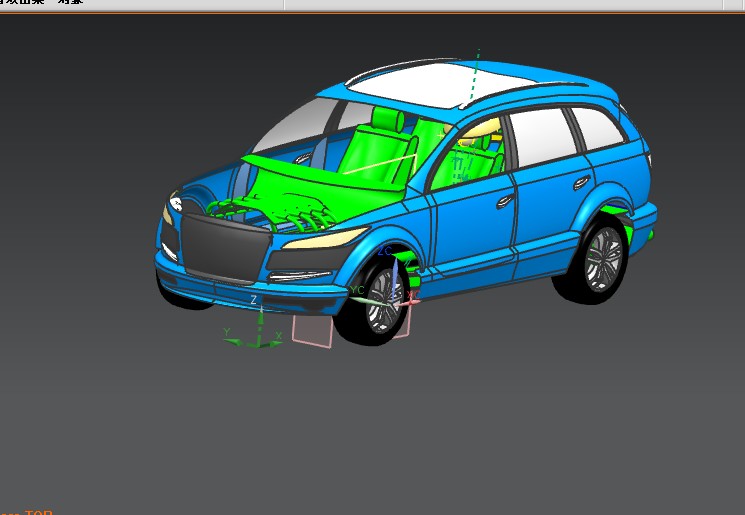Select the rear door window glass
This screenshot has width=745, height=515.
pyautogui.click(x=544, y=137)
